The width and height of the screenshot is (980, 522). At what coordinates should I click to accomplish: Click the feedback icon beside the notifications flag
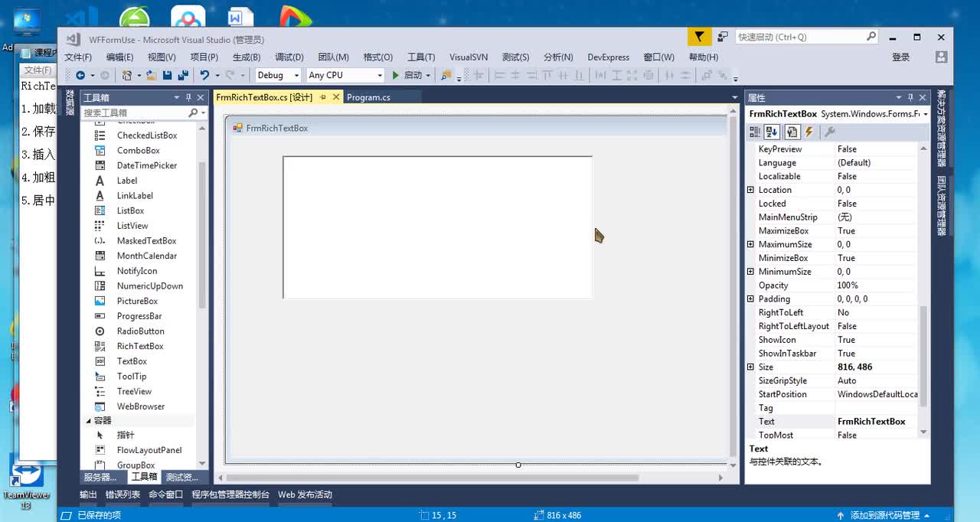pos(722,37)
